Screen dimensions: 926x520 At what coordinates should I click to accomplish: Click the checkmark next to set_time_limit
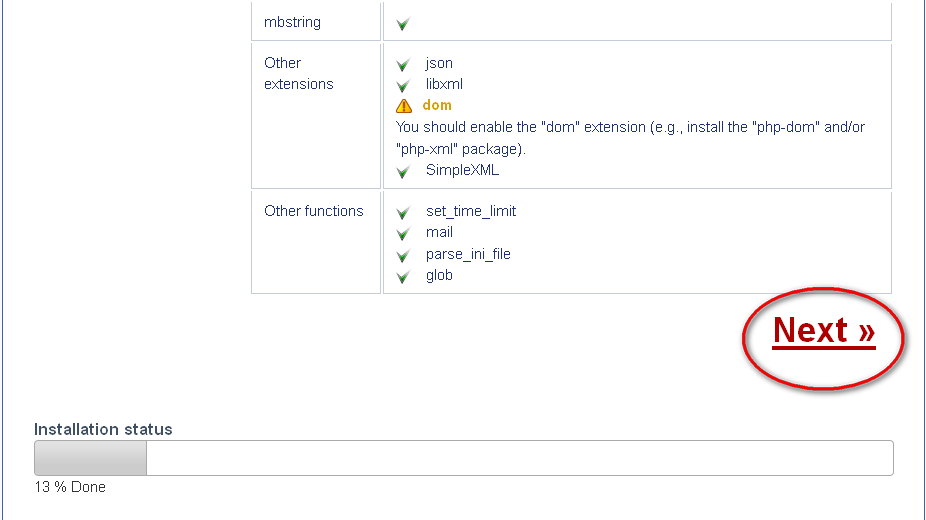pyautogui.click(x=403, y=213)
